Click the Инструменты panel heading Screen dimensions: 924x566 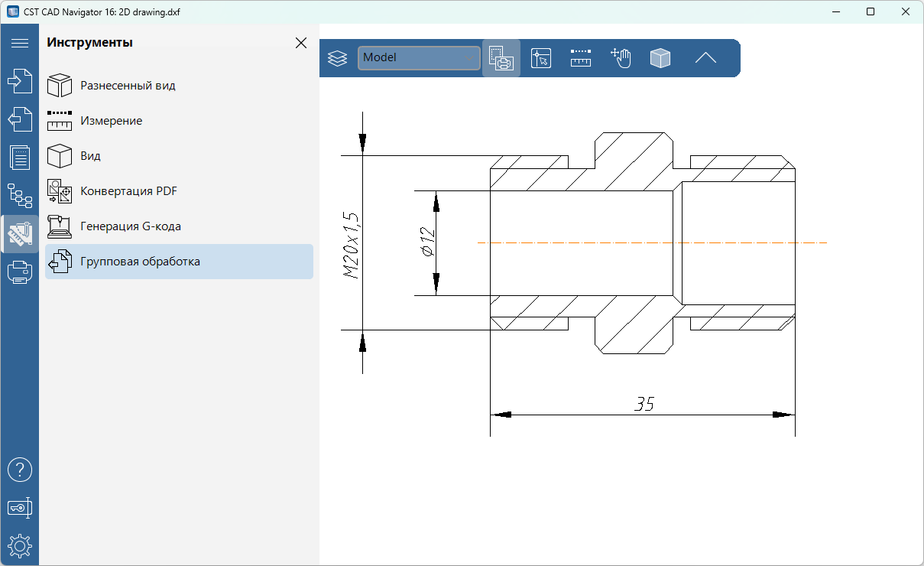tap(90, 43)
